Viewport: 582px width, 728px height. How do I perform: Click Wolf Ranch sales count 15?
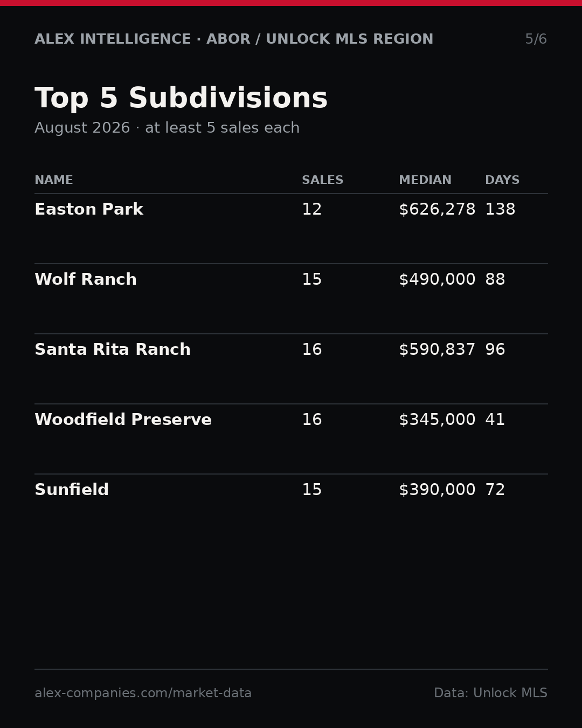(x=311, y=280)
